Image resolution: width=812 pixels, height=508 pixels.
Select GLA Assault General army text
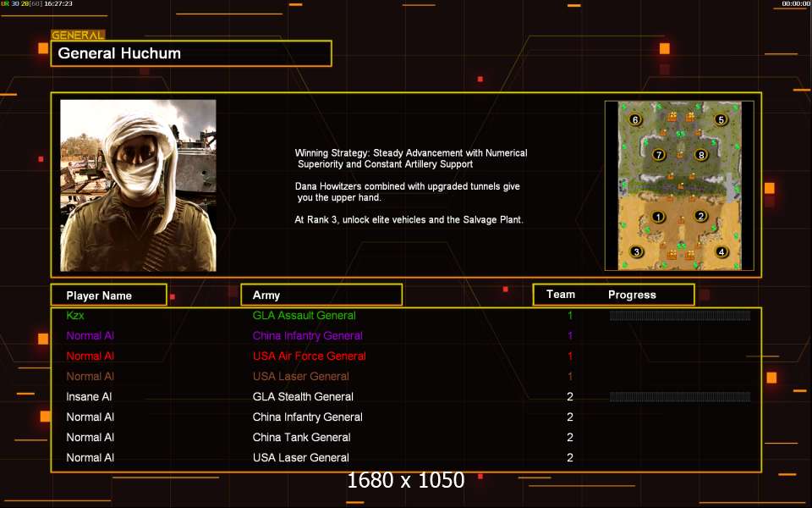pyautogui.click(x=304, y=315)
